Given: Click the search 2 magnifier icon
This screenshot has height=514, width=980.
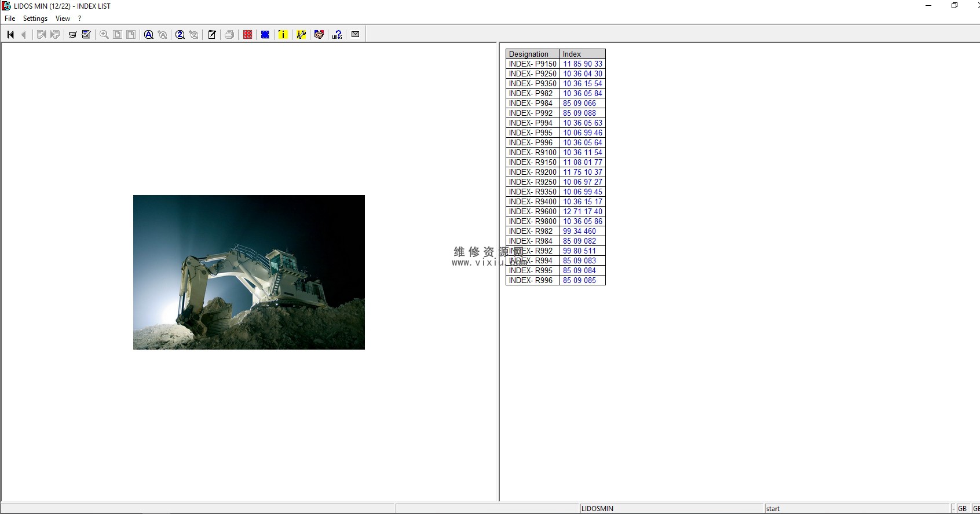Looking at the screenshot, I should (180, 35).
